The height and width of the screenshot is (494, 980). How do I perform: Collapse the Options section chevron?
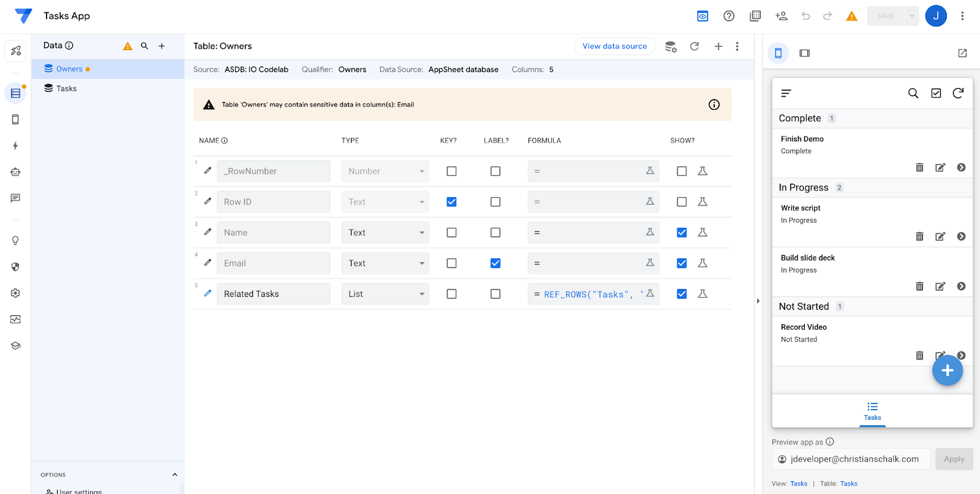click(175, 474)
